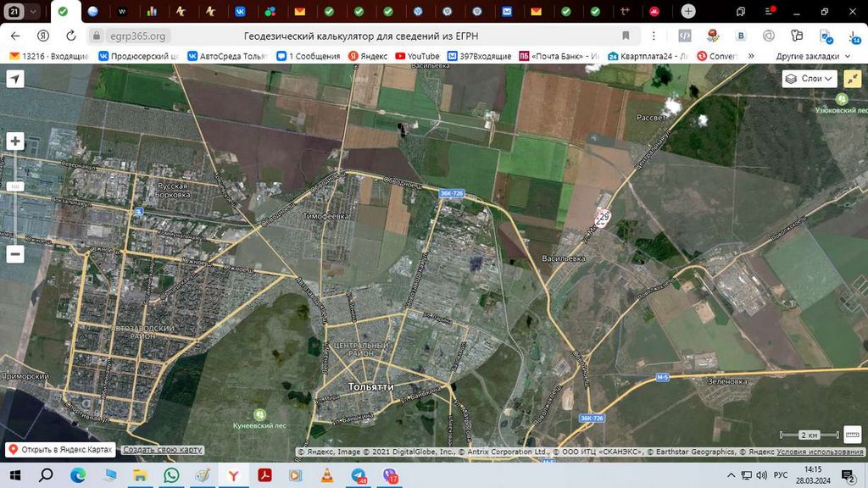
Task: Open the 397Входящие bookmark
Action: pos(480,56)
